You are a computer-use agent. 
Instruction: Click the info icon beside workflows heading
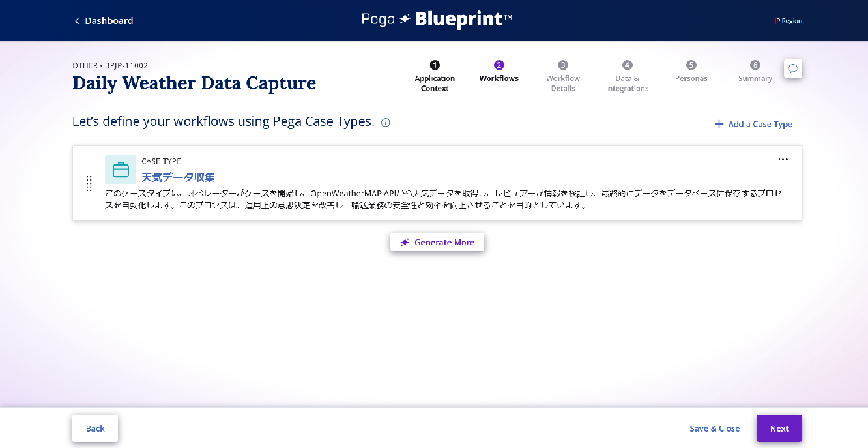(x=386, y=122)
